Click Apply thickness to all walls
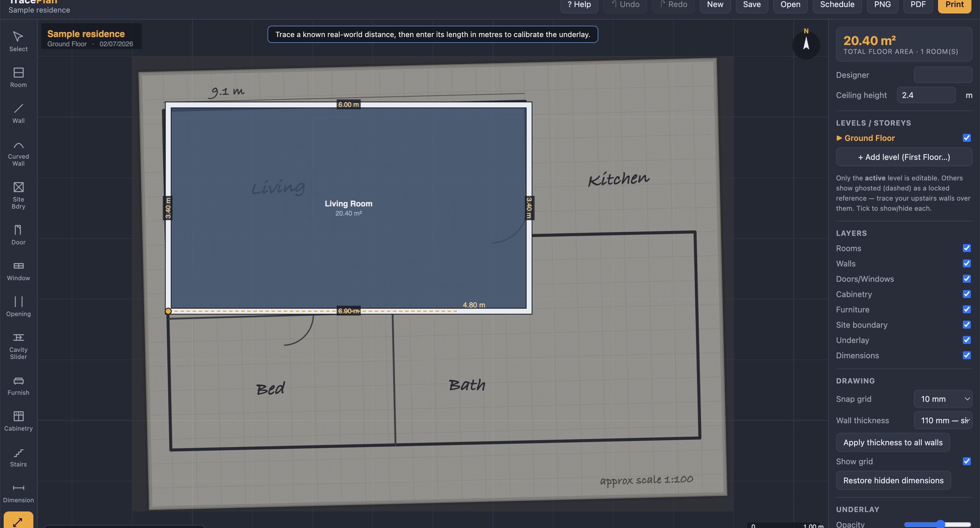The width and height of the screenshot is (980, 528). pos(892,442)
